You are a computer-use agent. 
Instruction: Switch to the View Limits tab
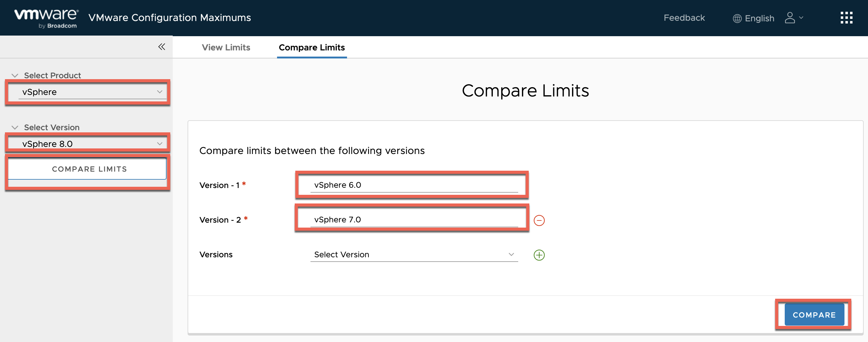click(x=226, y=47)
